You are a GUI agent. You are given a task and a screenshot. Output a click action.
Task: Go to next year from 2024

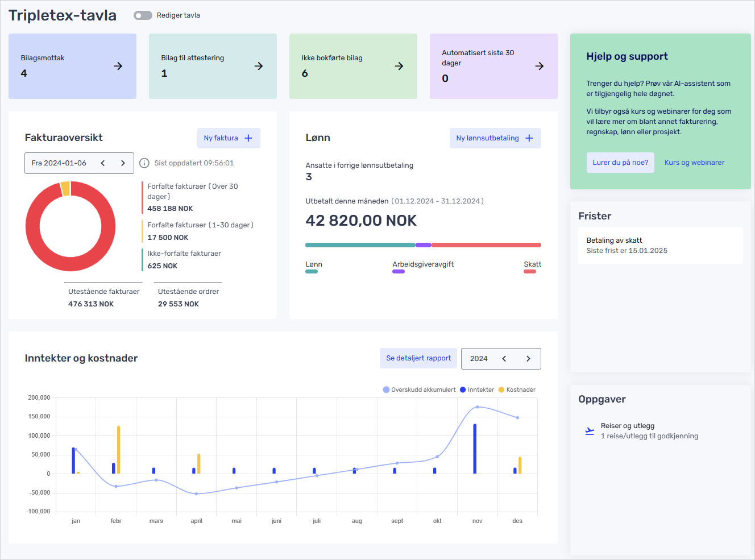(528, 359)
